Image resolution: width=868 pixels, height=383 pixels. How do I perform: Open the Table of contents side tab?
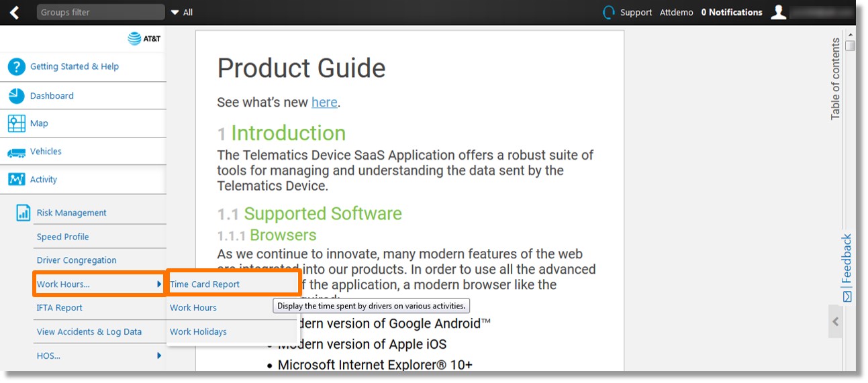[836, 79]
